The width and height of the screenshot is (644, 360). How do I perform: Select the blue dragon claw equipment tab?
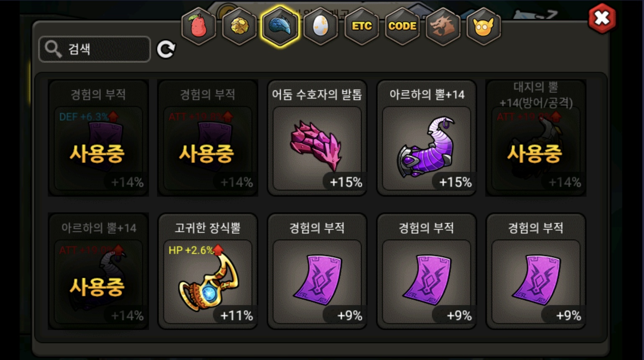(280, 26)
